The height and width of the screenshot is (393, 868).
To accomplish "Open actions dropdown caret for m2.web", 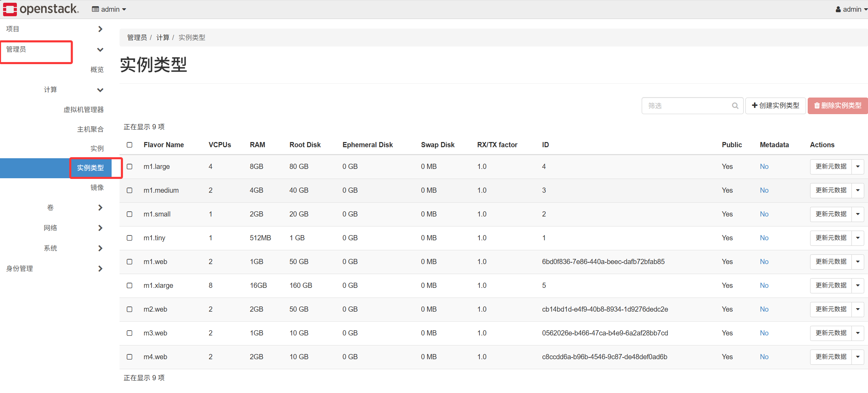I will pos(858,309).
